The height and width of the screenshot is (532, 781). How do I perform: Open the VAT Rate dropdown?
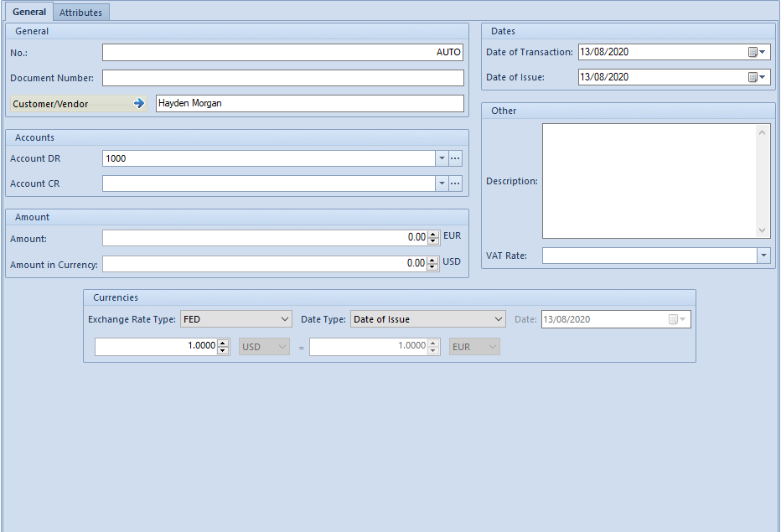point(763,256)
